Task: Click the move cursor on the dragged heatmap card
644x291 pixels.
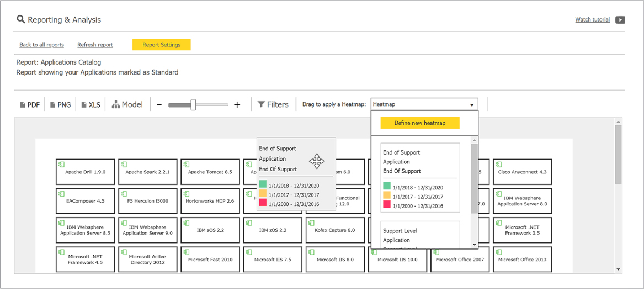Action: pyautogui.click(x=317, y=161)
